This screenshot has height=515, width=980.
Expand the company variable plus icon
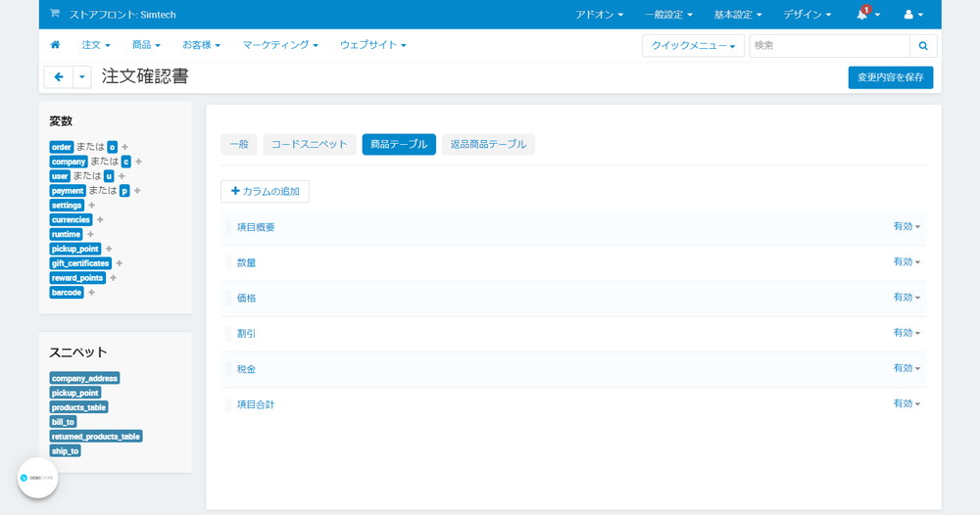(139, 162)
